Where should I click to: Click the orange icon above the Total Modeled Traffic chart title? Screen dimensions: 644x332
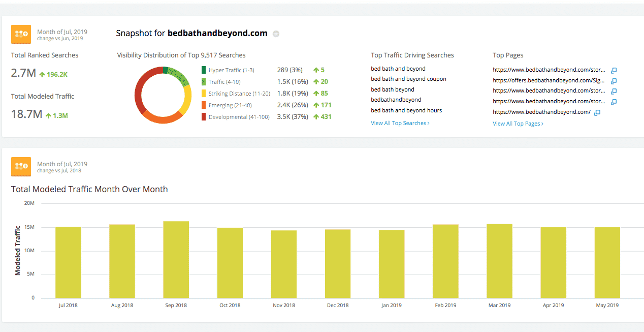click(x=21, y=167)
